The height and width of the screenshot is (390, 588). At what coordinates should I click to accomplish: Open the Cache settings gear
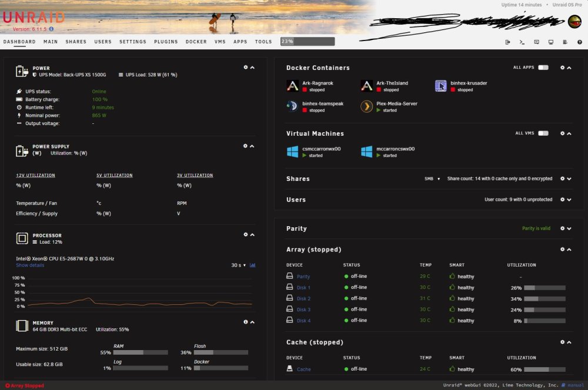[x=562, y=342]
